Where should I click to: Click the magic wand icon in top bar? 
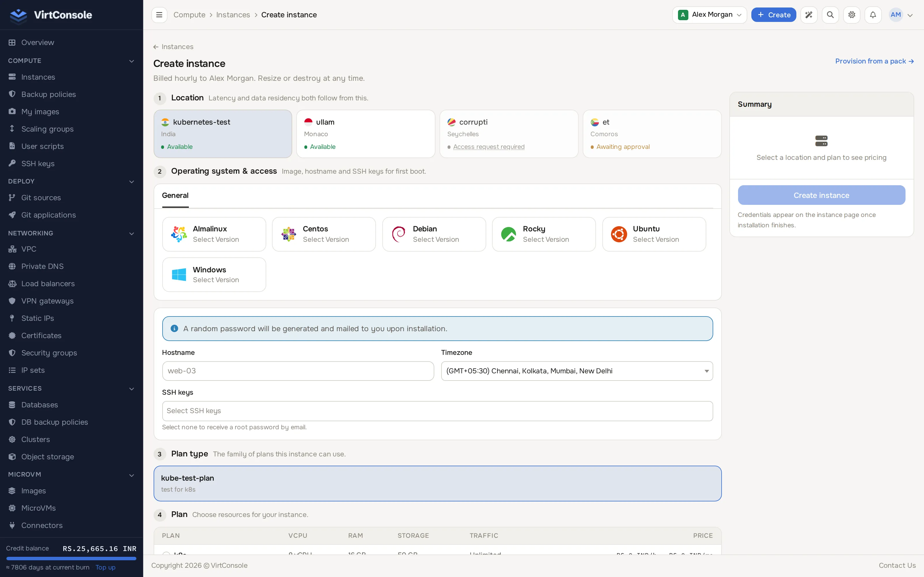809,15
